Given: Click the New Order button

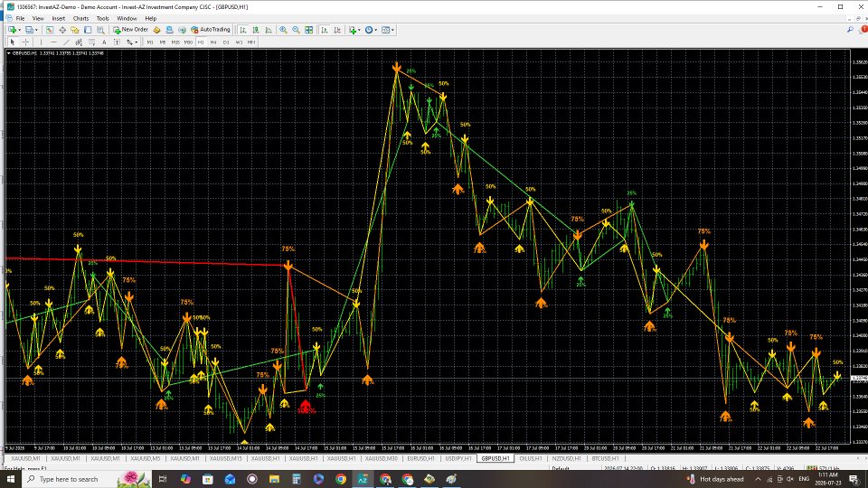Looking at the screenshot, I should pos(130,30).
